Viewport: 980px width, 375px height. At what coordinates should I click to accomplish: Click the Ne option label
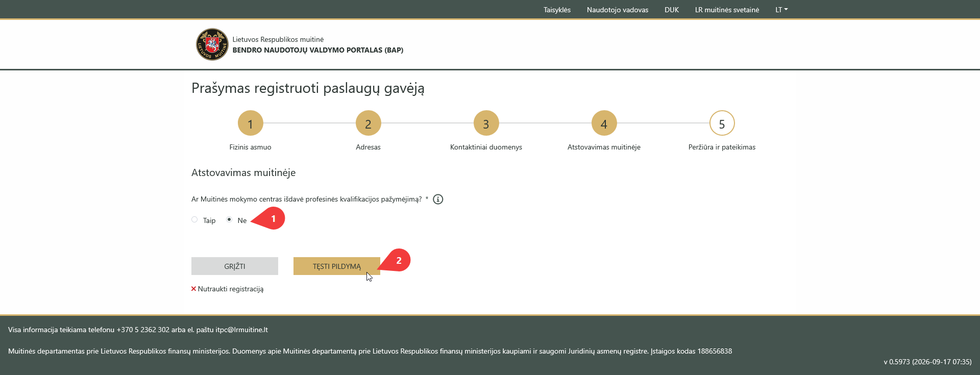point(242,220)
